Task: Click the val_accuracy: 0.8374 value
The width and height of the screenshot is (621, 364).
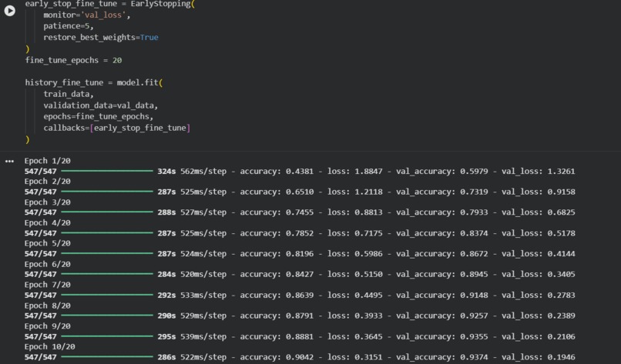Action: point(442,233)
